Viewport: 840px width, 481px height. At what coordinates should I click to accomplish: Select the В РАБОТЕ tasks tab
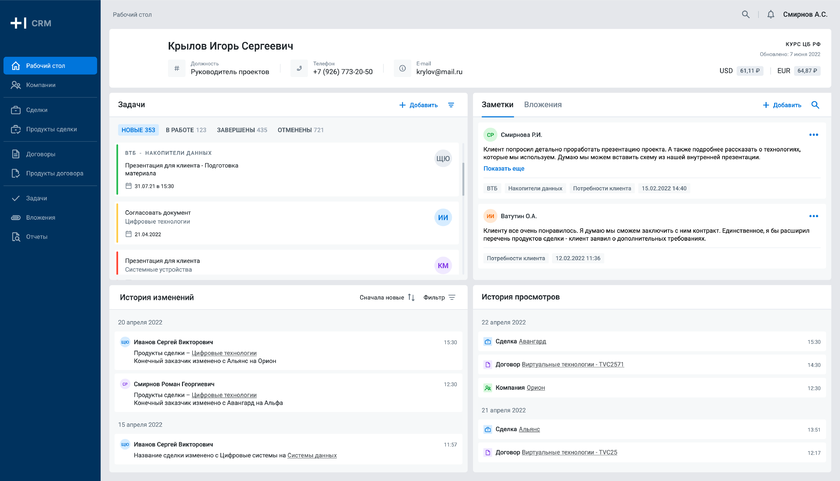[186, 130]
